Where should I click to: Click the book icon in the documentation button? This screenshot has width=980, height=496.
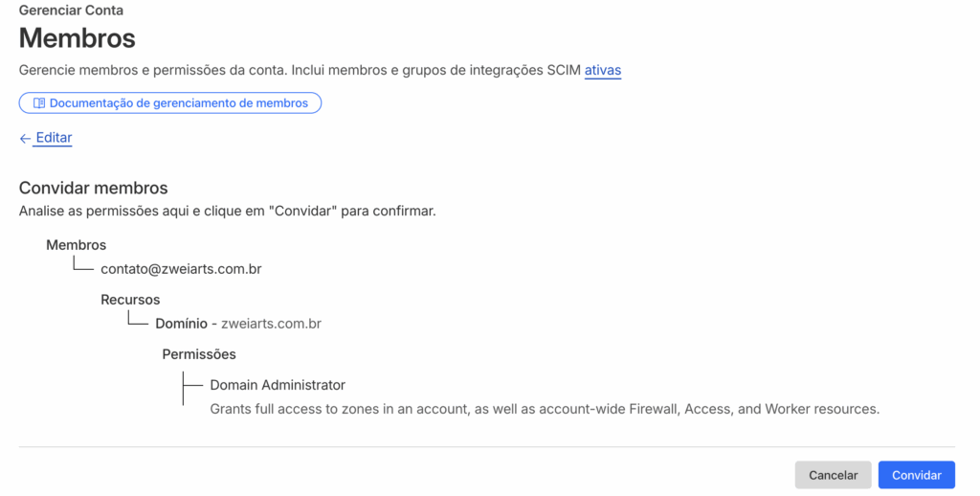tap(39, 103)
